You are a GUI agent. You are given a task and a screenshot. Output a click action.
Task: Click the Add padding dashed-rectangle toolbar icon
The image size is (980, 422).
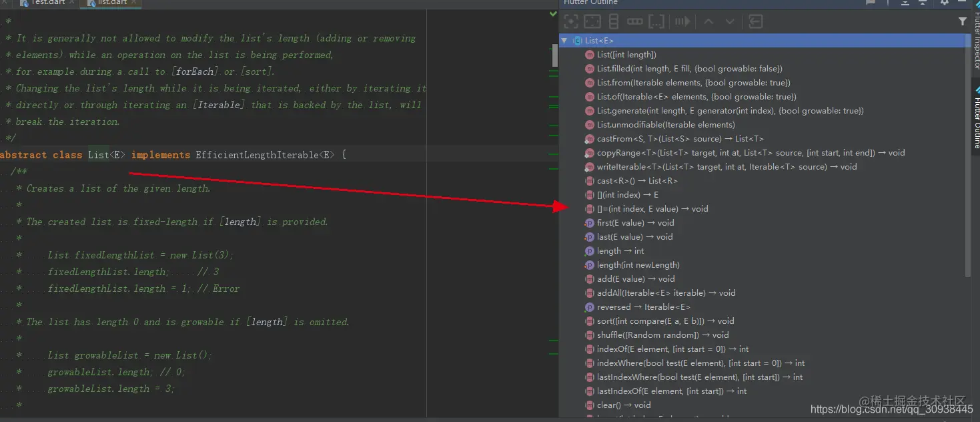[592, 21]
